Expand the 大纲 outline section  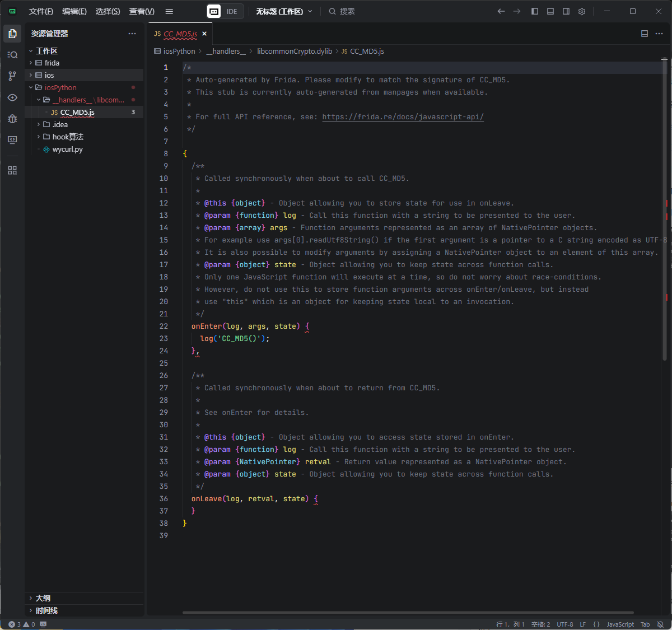click(x=84, y=598)
